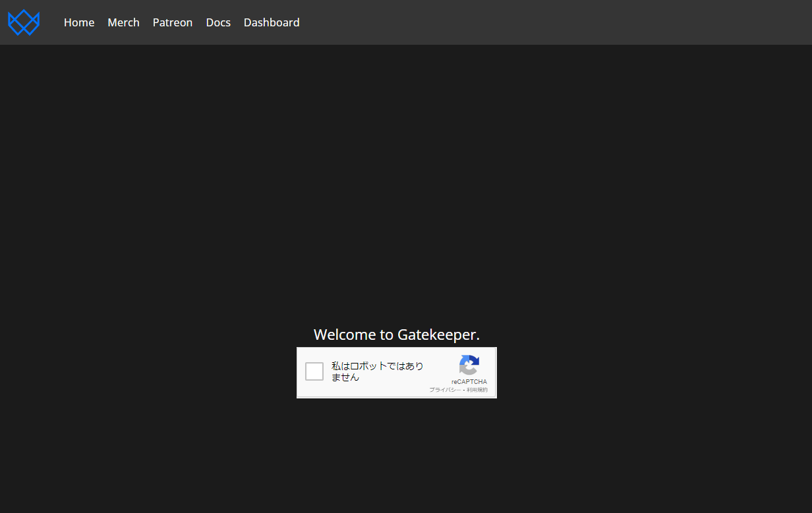The image size is (812, 513).
Task: Click the "Welcome to Gatekeeper." heading
Action: tap(397, 335)
